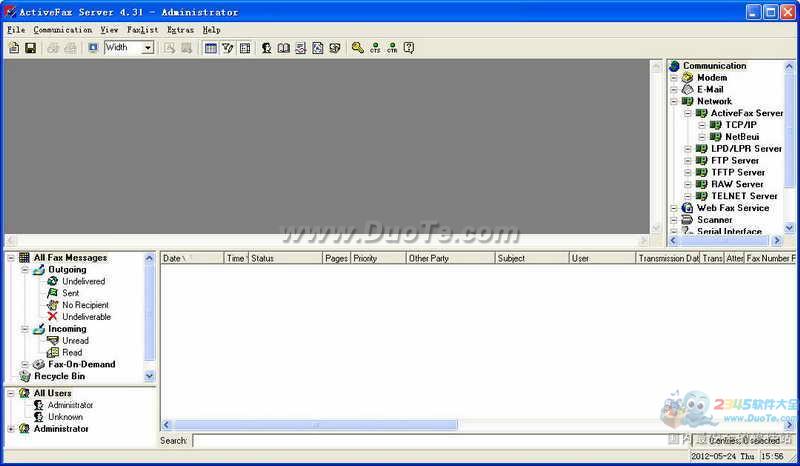Click the CTS indicator icon
Screen dimensions: 800x466
pos(375,48)
